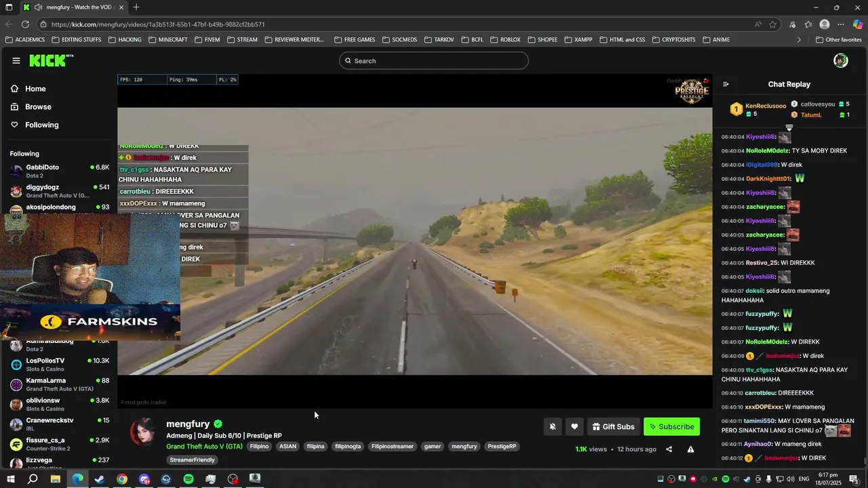The image size is (868, 488).
Task: Open Edge Settings and more menu
Action: tap(841, 24)
